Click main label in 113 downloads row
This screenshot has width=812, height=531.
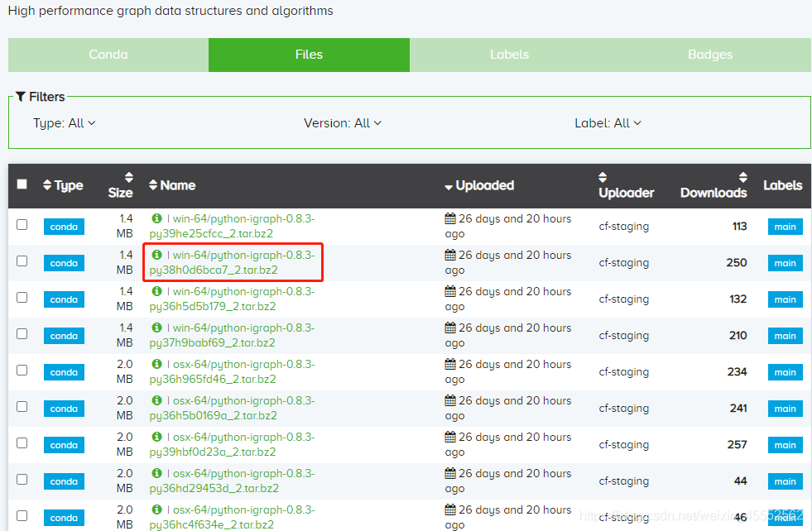(x=785, y=227)
